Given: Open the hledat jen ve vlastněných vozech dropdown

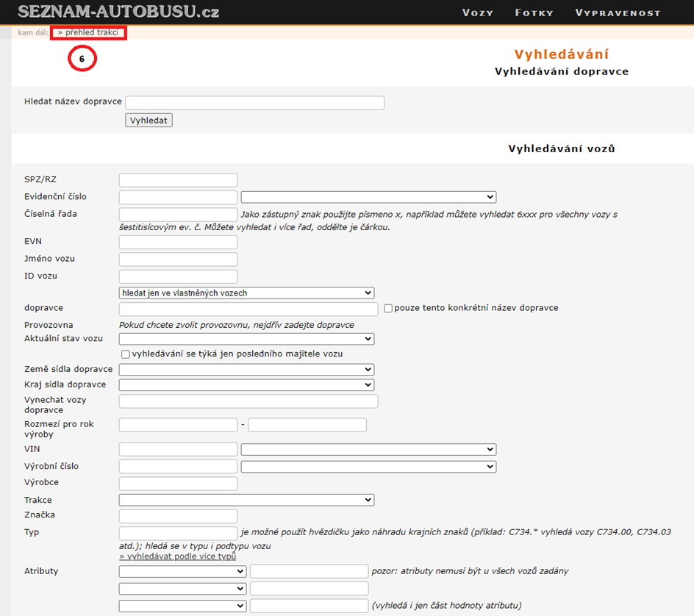Looking at the screenshot, I should (246, 293).
